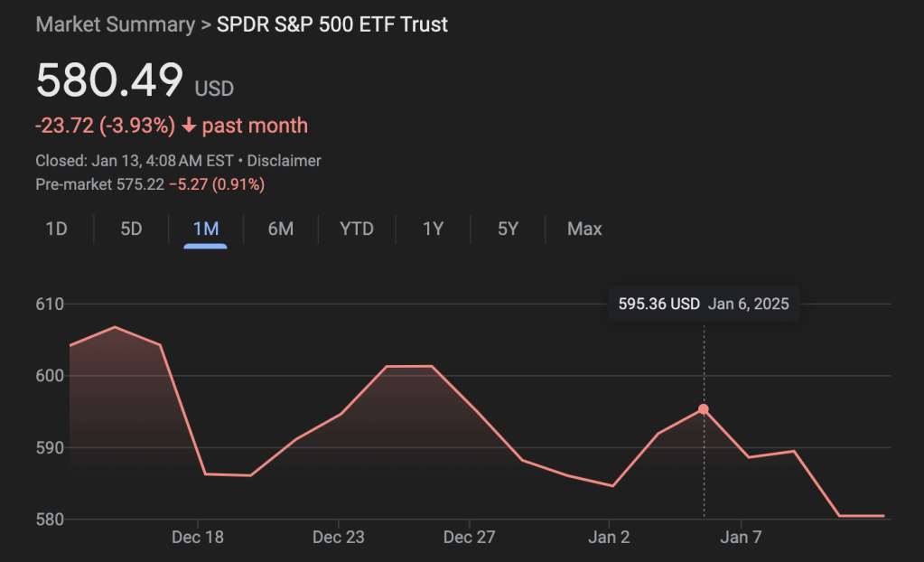The width and height of the screenshot is (924, 562).
Task: Switch chart to YTD view
Action: [357, 229]
